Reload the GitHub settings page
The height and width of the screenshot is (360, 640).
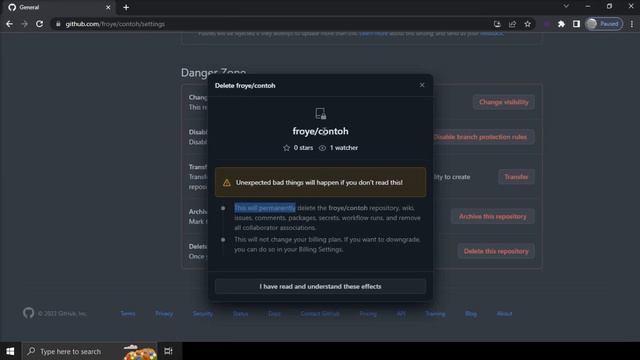tap(40, 24)
